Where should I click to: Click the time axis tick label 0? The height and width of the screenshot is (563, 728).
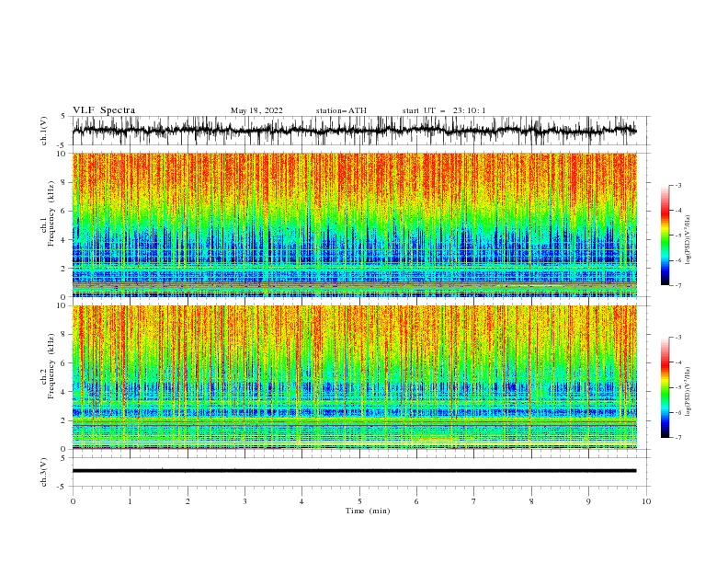coord(73,501)
